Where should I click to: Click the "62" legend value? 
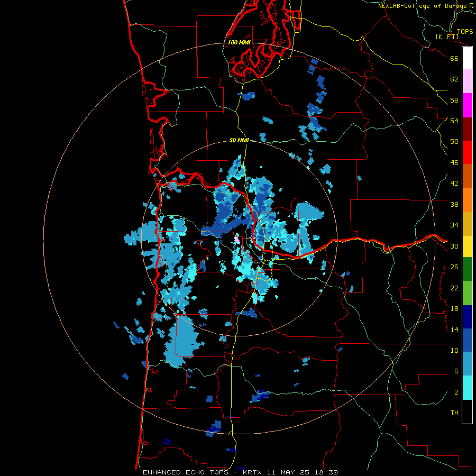(454, 79)
